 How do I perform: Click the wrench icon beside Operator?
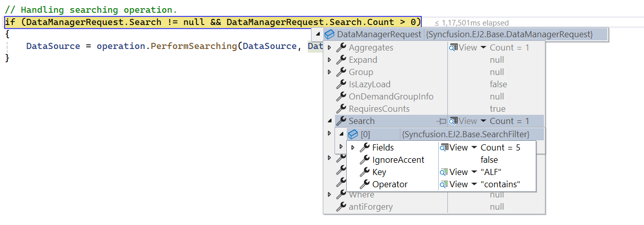pos(365,184)
